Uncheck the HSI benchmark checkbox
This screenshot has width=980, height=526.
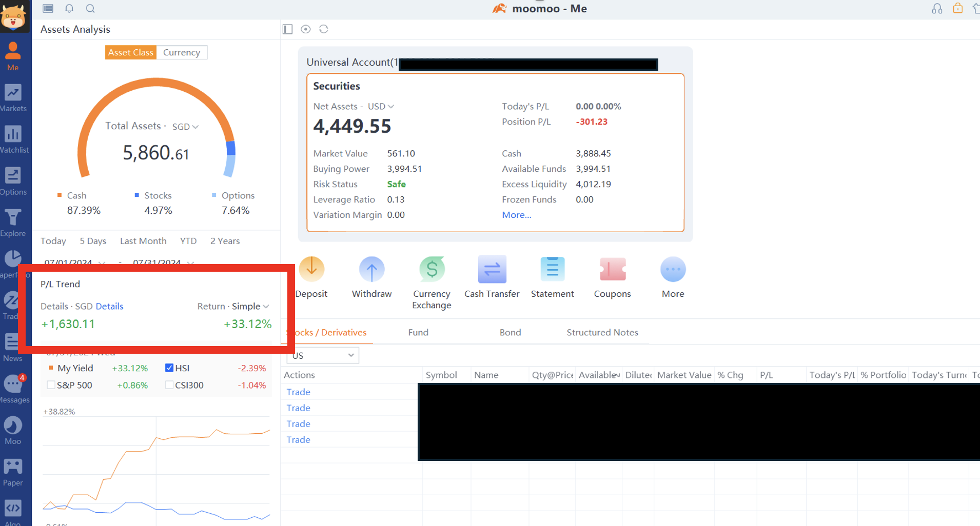(x=169, y=368)
